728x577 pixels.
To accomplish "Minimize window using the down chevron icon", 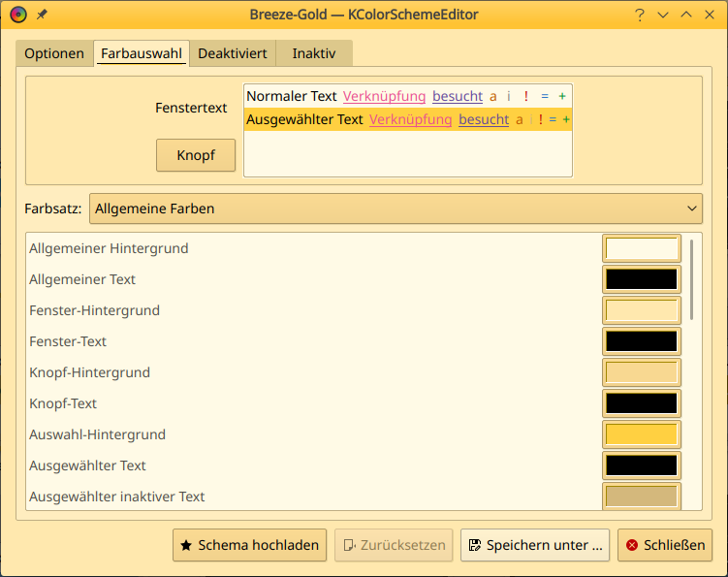I will pyautogui.click(x=663, y=15).
